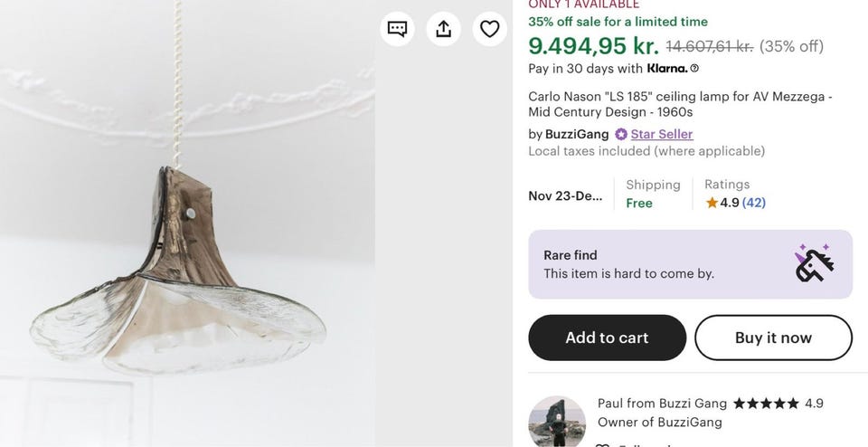Click the purple Star Seller badge icon
The width and height of the screenshot is (868, 447).
point(621,135)
